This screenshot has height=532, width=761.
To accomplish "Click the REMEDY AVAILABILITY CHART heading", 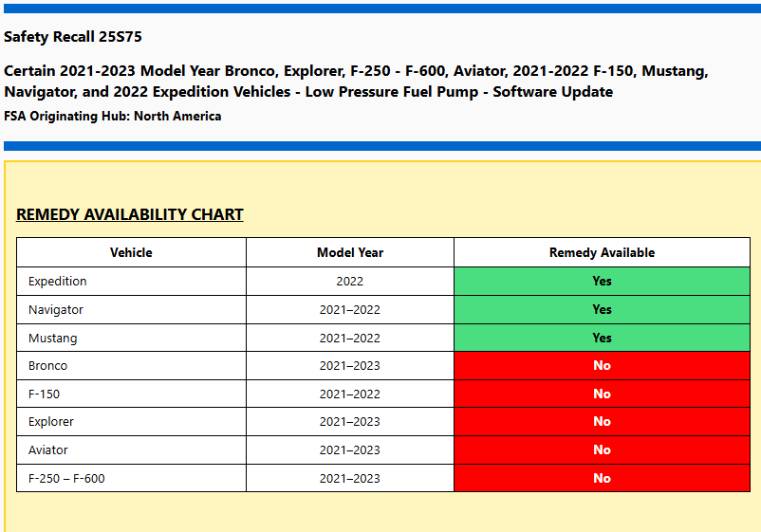I will [x=130, y=214].
